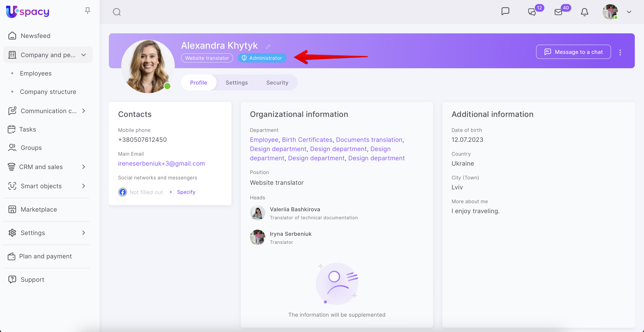Click the search magnifier icon
This screenshot has width=644, height=332.
117,12
